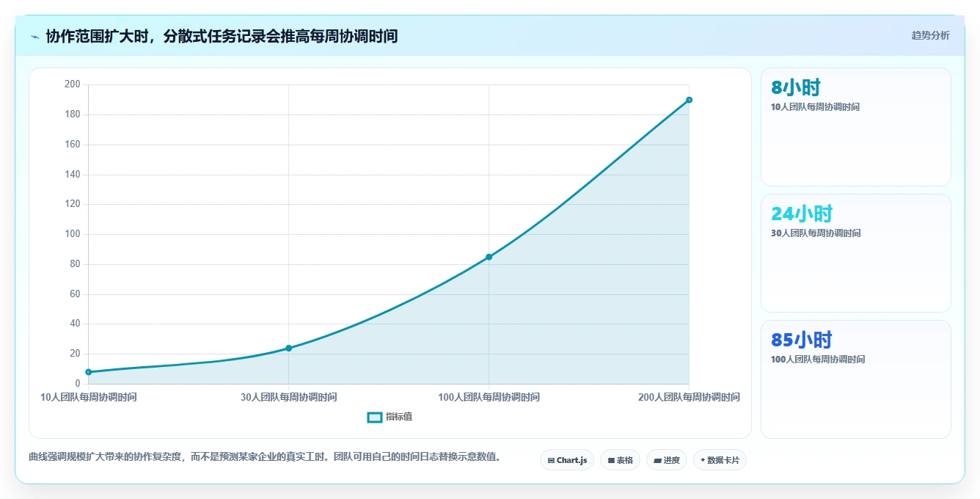Click the 85小时 card value
The image size is (980, 499).
click(802, 340)
